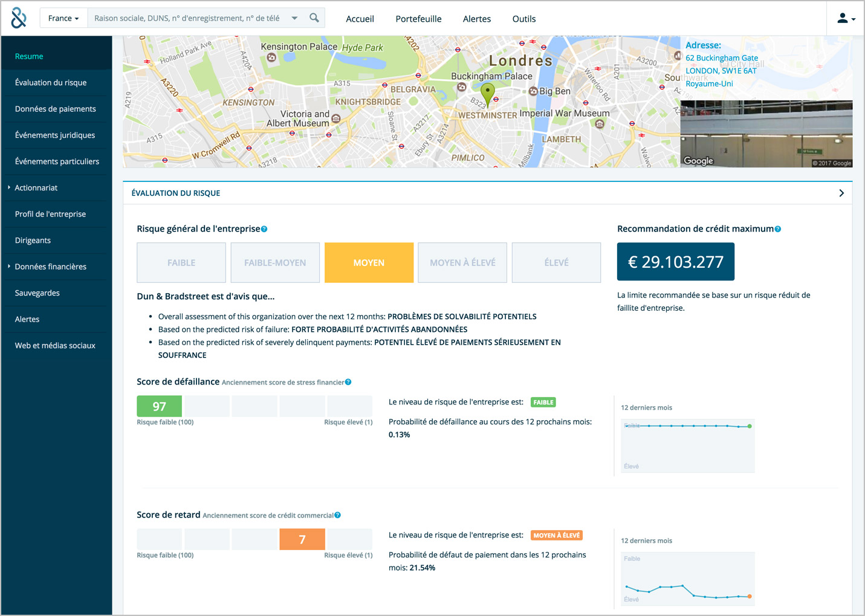The image size is (865, 616).
Task: Open Données de paiements sidebar item
Action: point(56,109)
